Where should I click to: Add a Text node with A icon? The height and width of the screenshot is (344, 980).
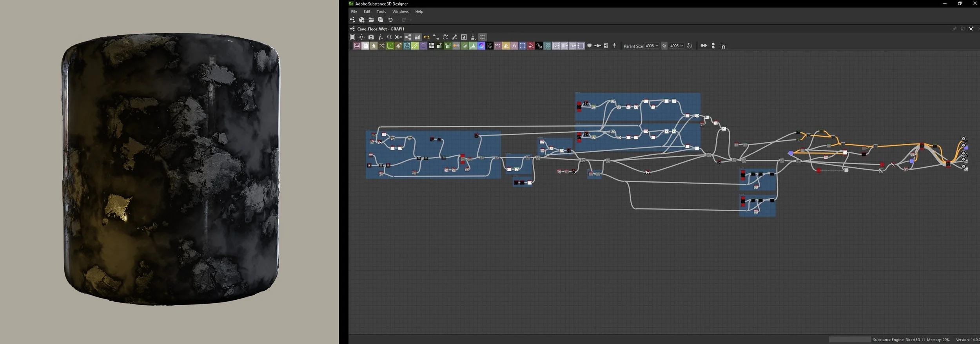click(514, 46)
